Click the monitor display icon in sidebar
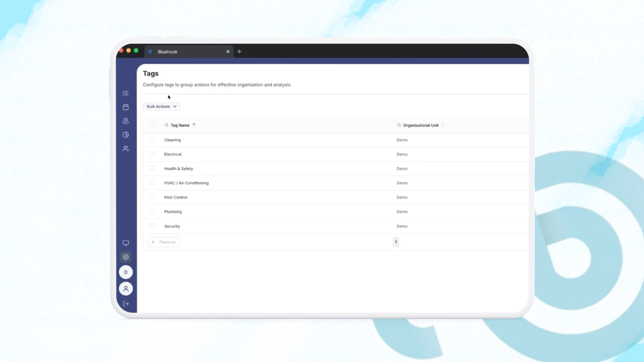 click(x=126, y=243)
